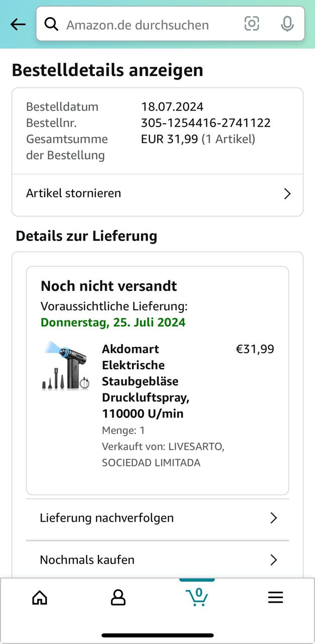
Task: Open shopping cart icon
Action: [x=197, y=596]
